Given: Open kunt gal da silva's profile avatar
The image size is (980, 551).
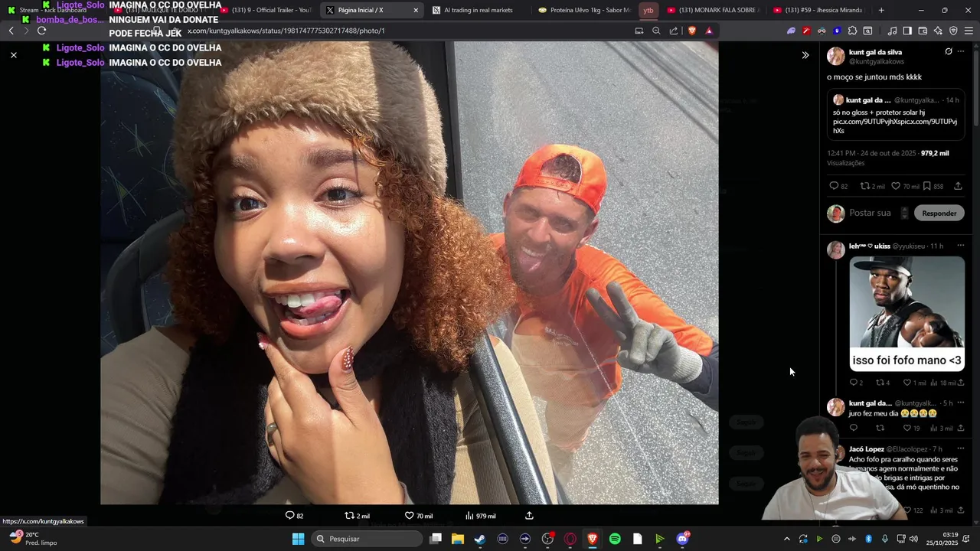Looking at the screenshot, I should click(835, 56).
